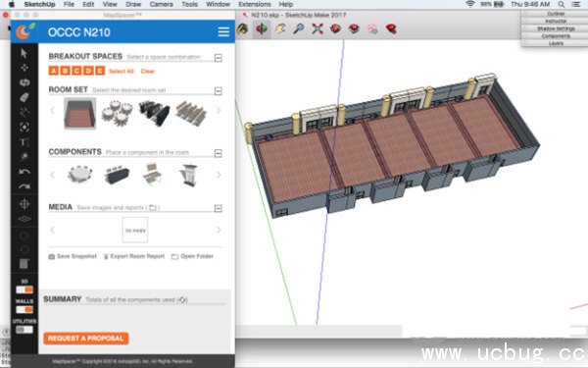588x368 pixels.
Task: Show next components with right chevron
Action: tap(219, 175)
